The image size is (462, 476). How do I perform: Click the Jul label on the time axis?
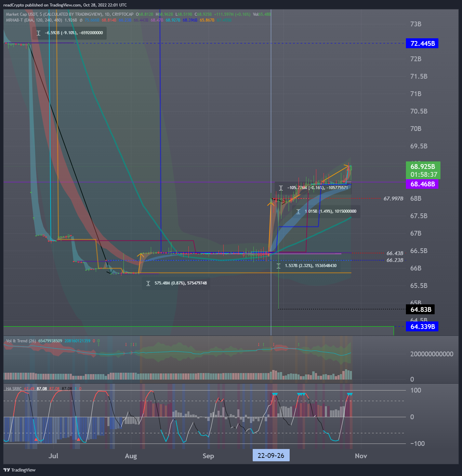click(x=53, y=456)
